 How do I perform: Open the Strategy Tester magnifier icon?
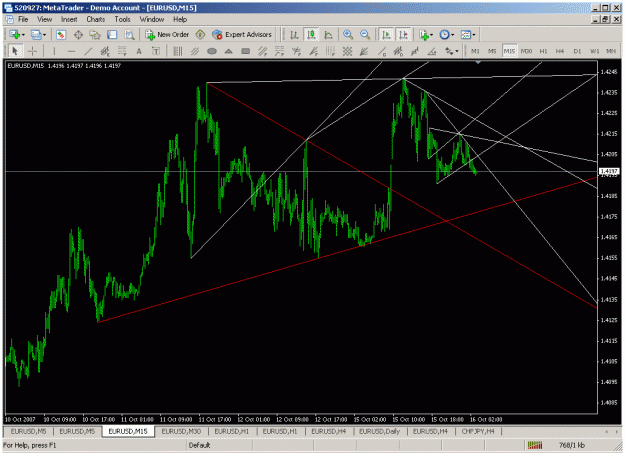point(129,35)
